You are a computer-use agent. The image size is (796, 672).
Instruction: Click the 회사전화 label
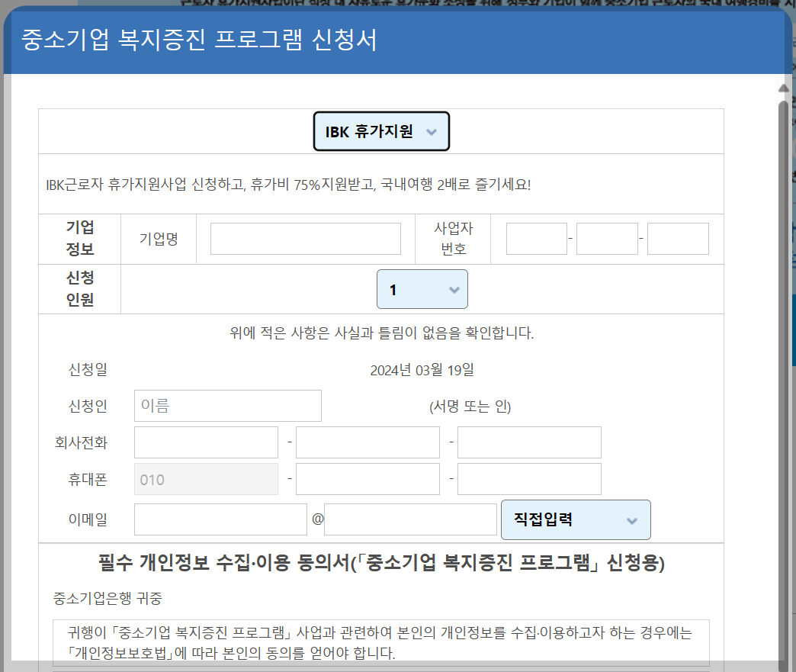click(x=82, y=443)
